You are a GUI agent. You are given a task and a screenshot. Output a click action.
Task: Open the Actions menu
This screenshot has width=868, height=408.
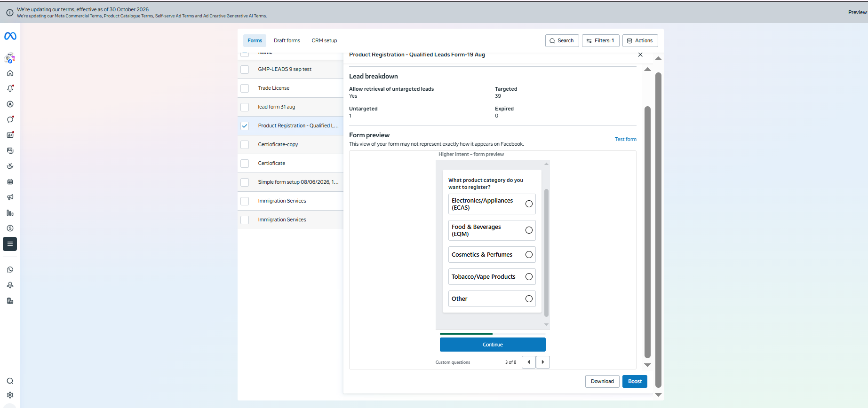point(640,41)
